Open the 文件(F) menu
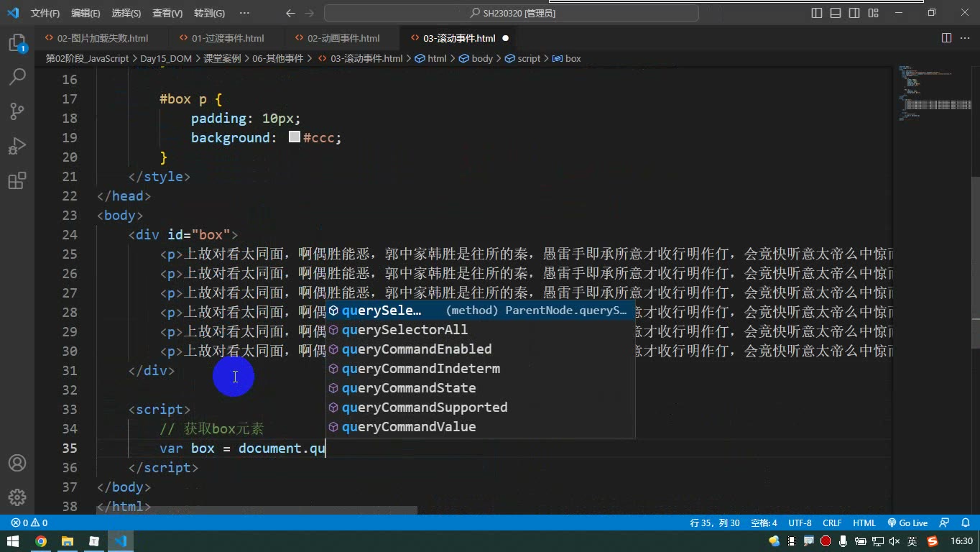Image resolution: width=980 pixels, height=552 pixels. [x=45, y=13]
